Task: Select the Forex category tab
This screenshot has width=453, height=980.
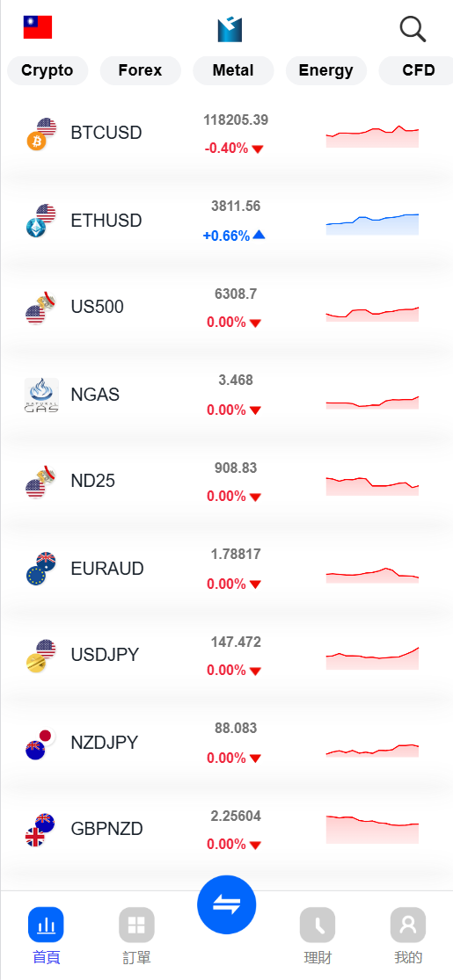Action: click(x=140, y=70)
